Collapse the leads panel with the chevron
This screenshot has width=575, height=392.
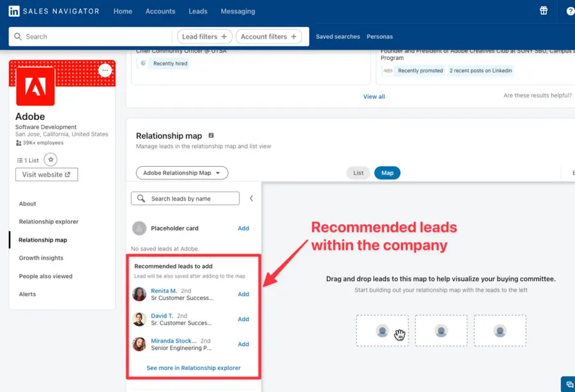coord(251,198)
